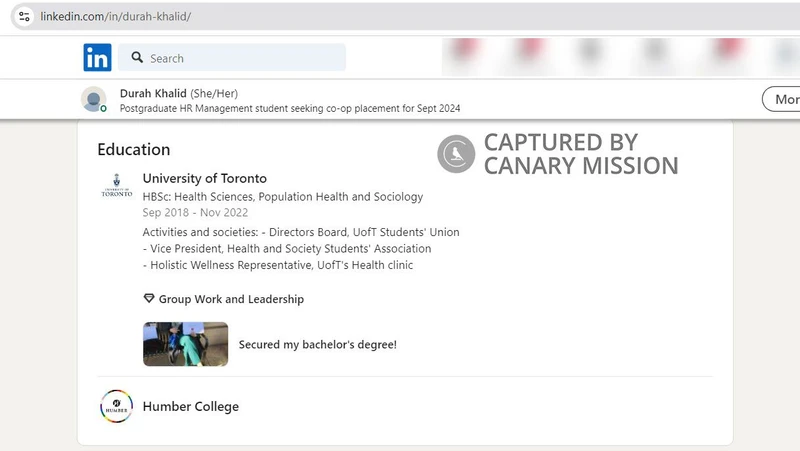The height and width of the screenshot is (451, 800).
Task: Focus the LinkedIn Search field
Action: [232, 57]
